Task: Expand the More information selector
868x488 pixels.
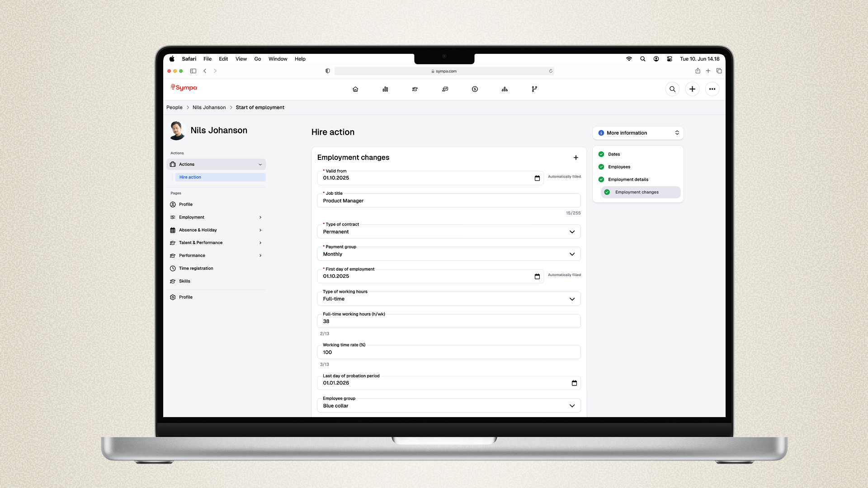Action: point(638,133)
